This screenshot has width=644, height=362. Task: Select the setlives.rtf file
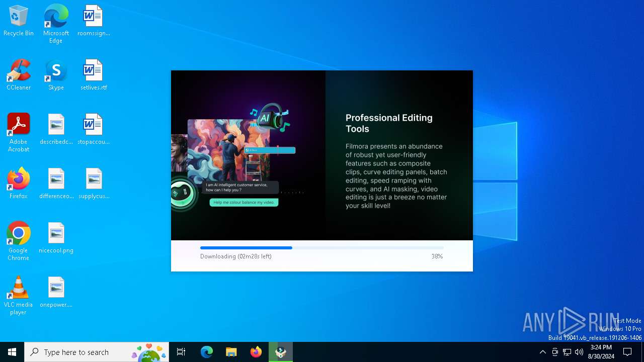(94, 75)
